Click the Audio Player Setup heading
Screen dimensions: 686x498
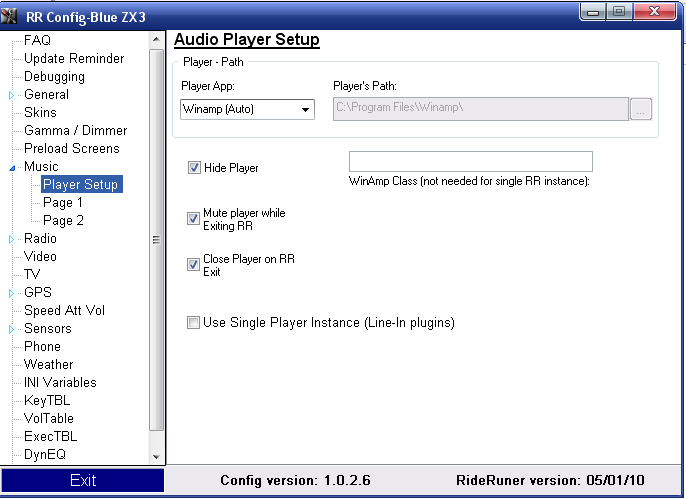247,39
